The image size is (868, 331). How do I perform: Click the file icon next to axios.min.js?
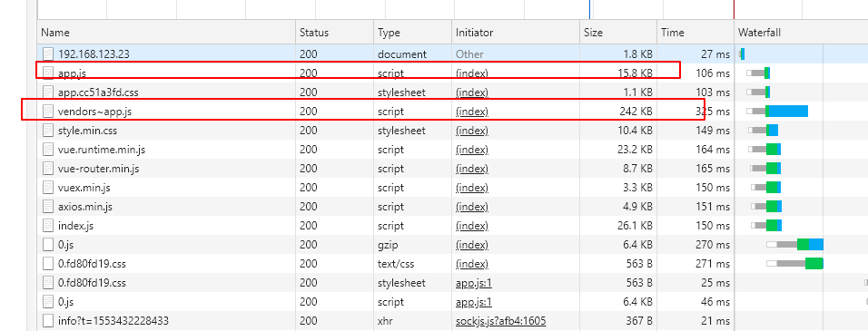pos(48,207)
